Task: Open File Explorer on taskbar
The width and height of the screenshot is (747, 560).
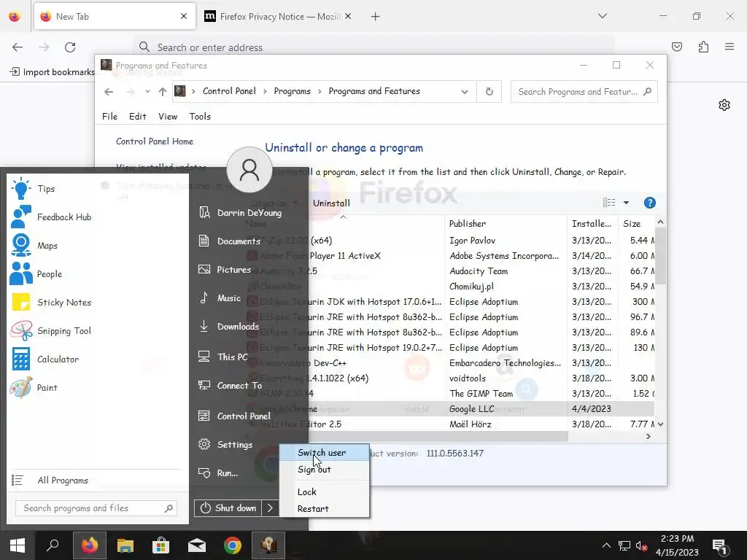Action: tap(125, 545)
